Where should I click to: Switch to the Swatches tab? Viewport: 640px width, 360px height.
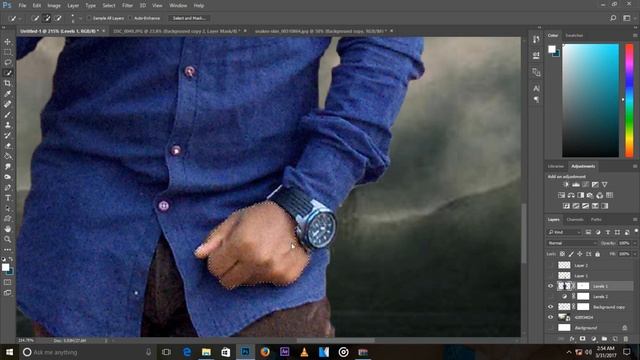[574, 36]
